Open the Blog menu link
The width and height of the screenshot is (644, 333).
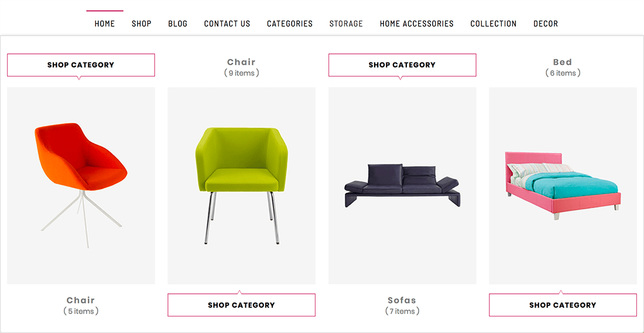(177, 24)
